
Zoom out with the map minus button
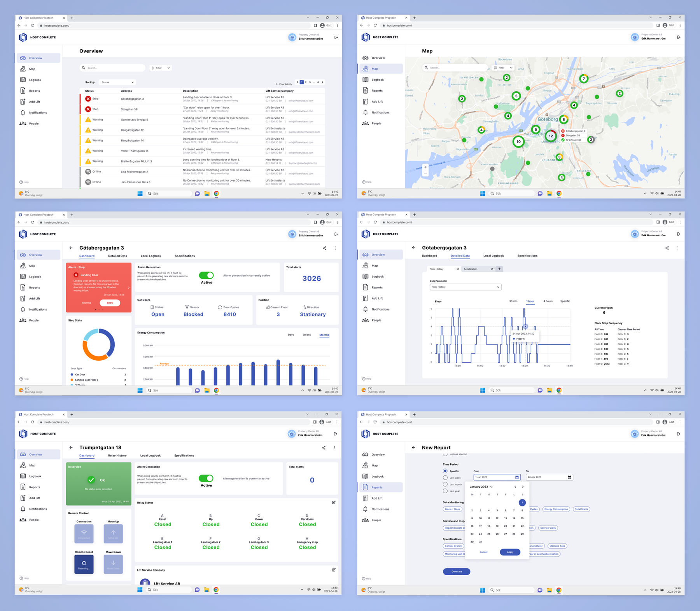[425, 173]
